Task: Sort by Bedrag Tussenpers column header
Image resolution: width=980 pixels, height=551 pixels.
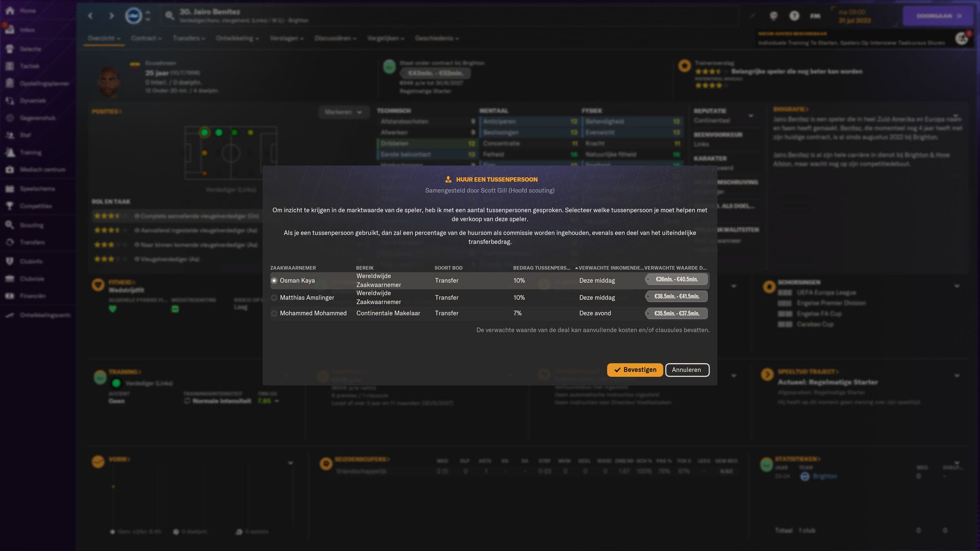Action: (542, 268)
